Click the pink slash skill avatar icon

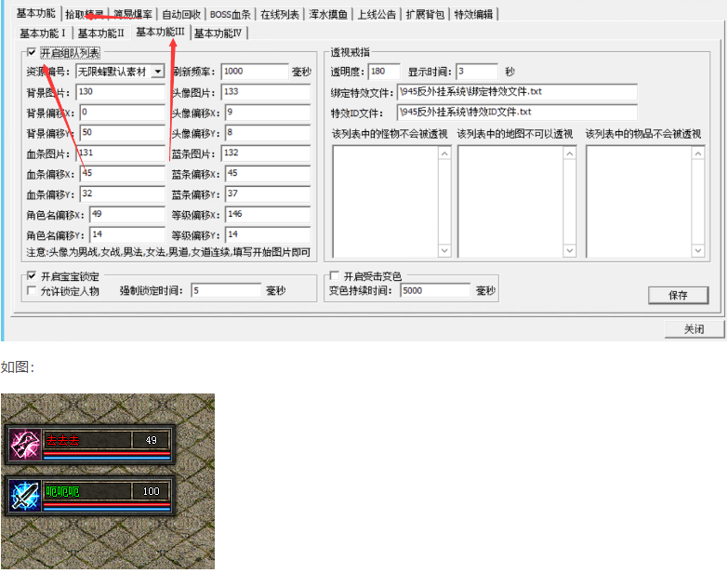(22, 444)
